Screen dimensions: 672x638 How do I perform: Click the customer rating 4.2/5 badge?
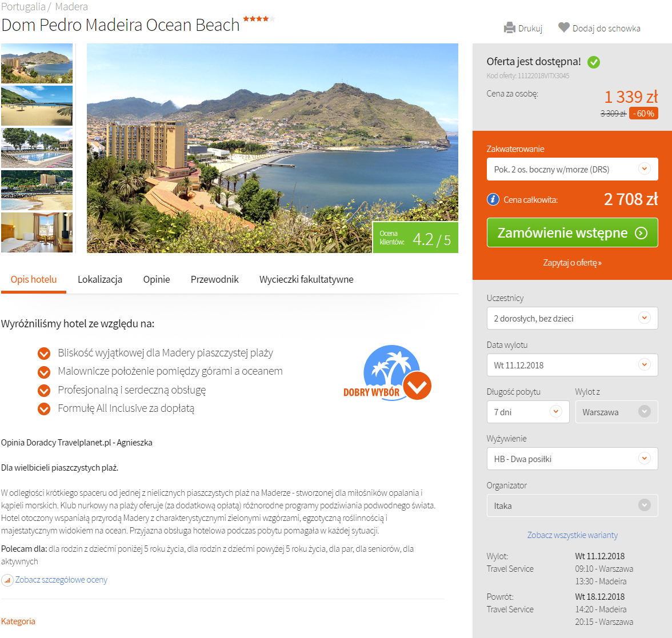(x=415, y=238)
